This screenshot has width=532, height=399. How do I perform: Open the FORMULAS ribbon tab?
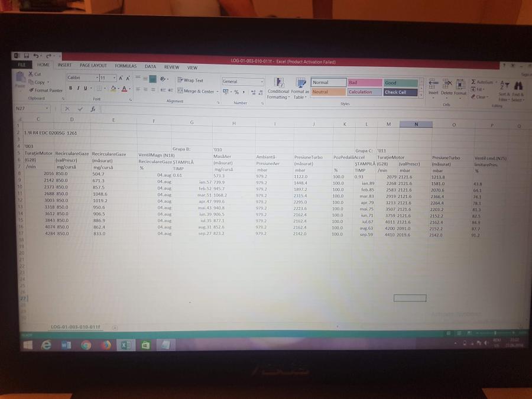pos(125,66)
